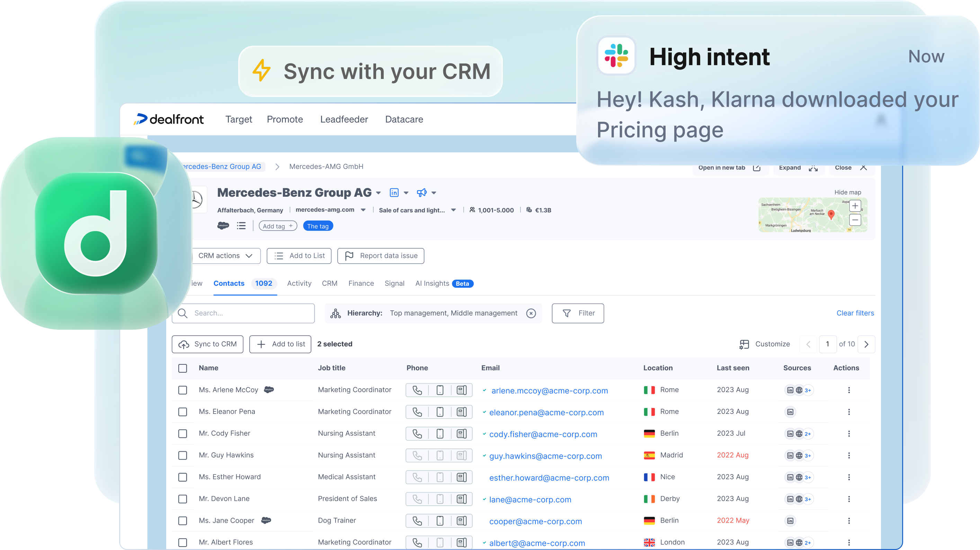Open Leadfeeder in the top navigation
980x550 pixels.
coord(344,119)
